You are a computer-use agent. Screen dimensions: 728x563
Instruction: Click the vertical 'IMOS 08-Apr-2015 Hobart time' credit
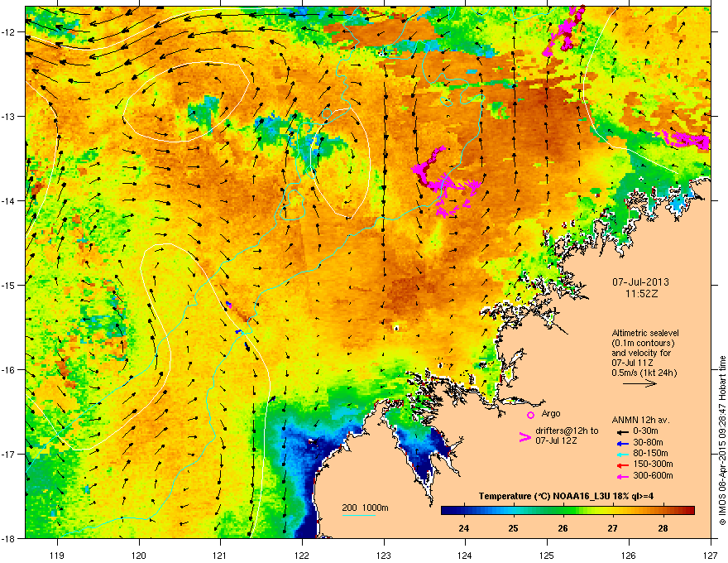click(722, 440)
